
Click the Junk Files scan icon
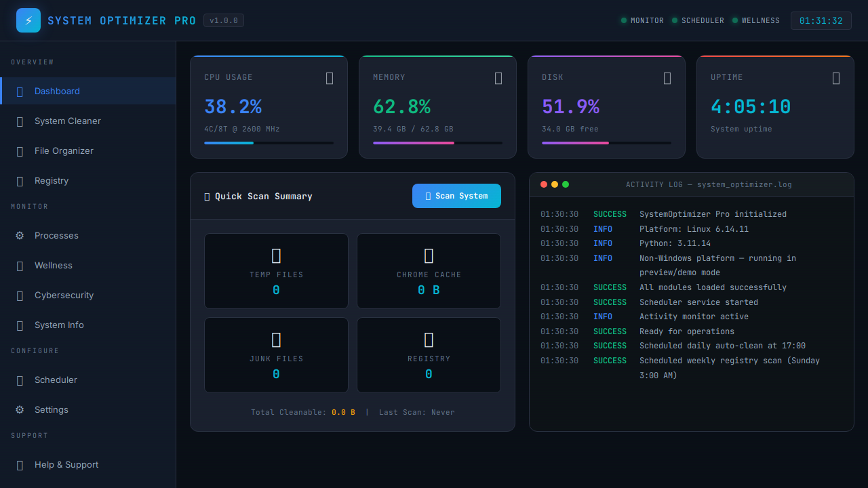coord(275,340)
